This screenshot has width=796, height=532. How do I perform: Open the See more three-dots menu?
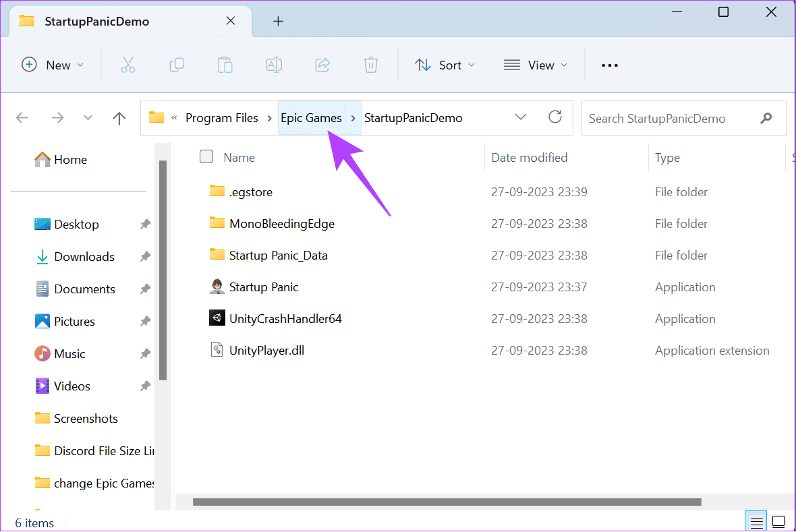[609, 65]
